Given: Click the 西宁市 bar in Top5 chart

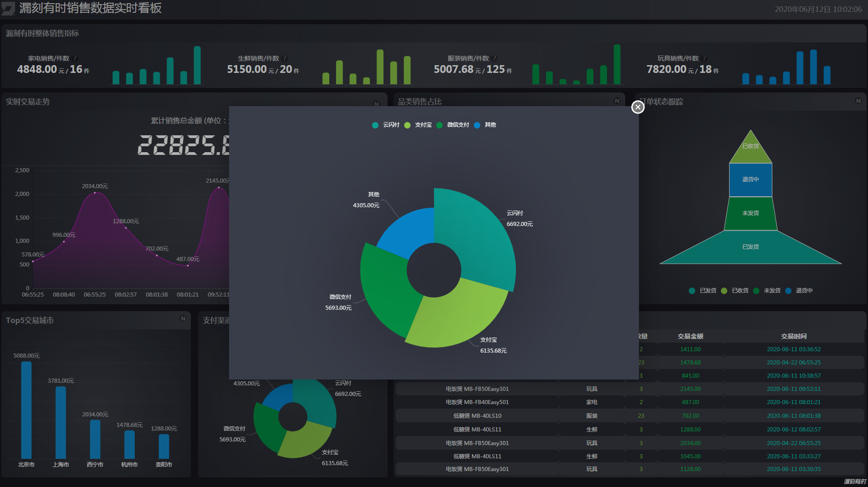Looking at the screenshot, I should pyautogui.click(x=95, y=439).
